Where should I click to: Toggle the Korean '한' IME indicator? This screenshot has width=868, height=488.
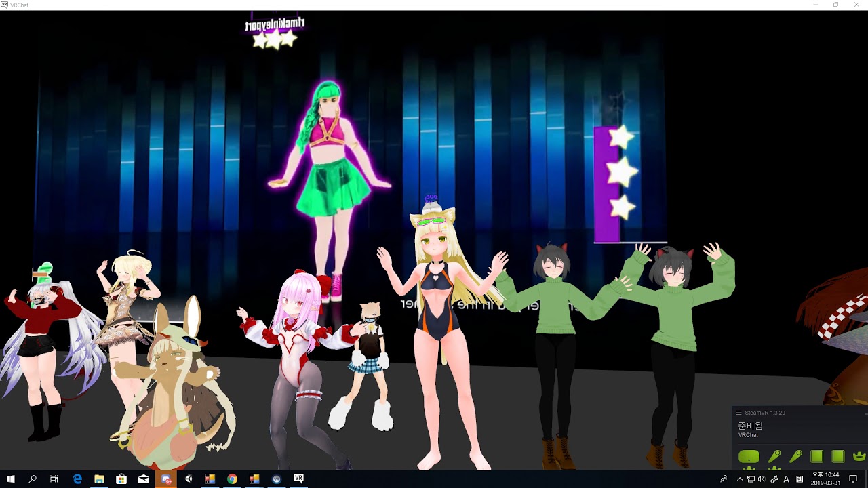(800, 479)
